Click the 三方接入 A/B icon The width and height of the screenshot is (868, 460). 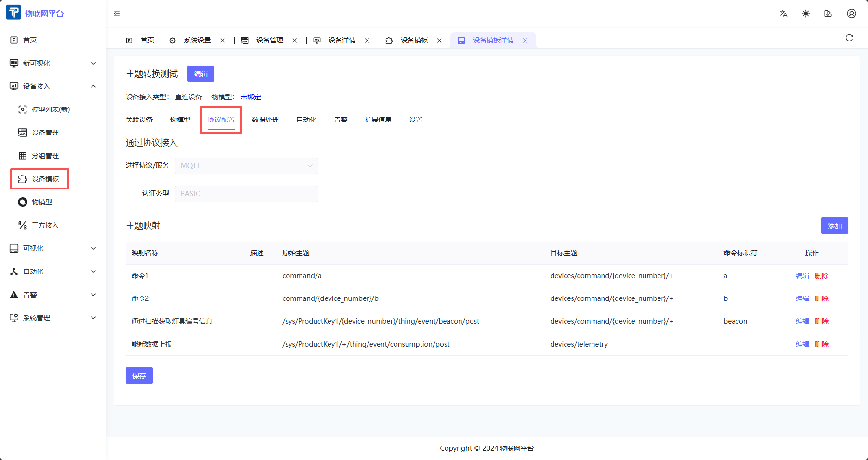(23, 225)
